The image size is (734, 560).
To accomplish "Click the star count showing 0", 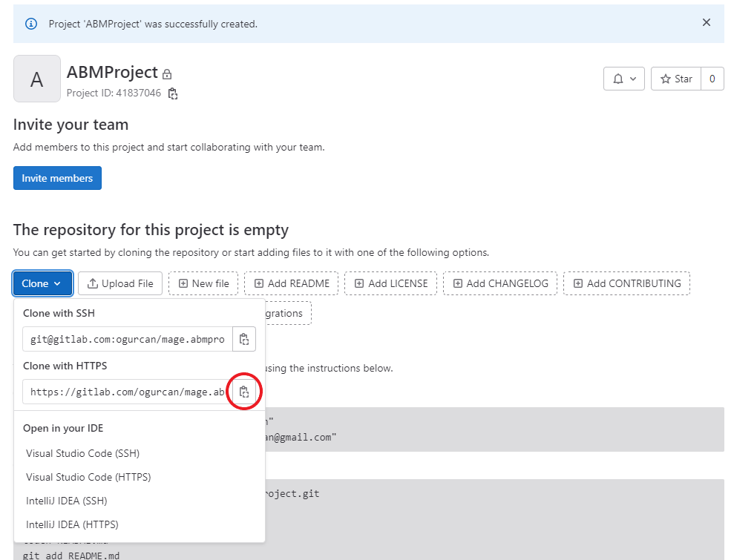I will (712, 79).
